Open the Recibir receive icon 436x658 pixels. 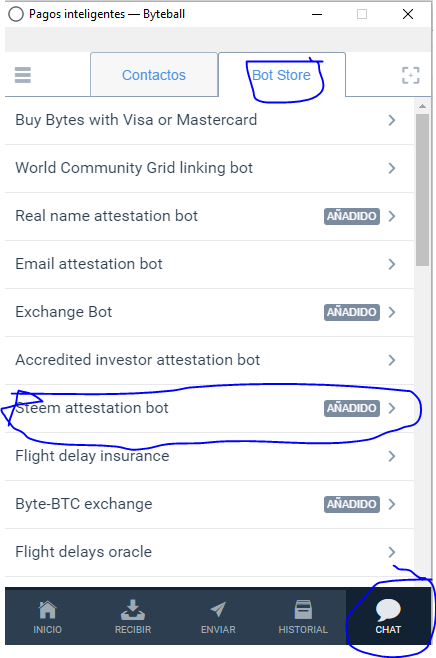pos(133,610)
